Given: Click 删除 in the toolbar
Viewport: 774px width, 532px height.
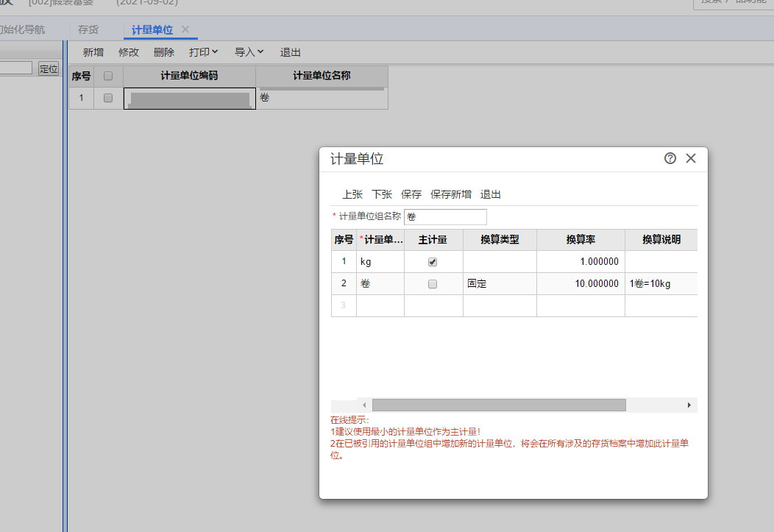Looking at the screenshot, I should click(x=164, y=52).
